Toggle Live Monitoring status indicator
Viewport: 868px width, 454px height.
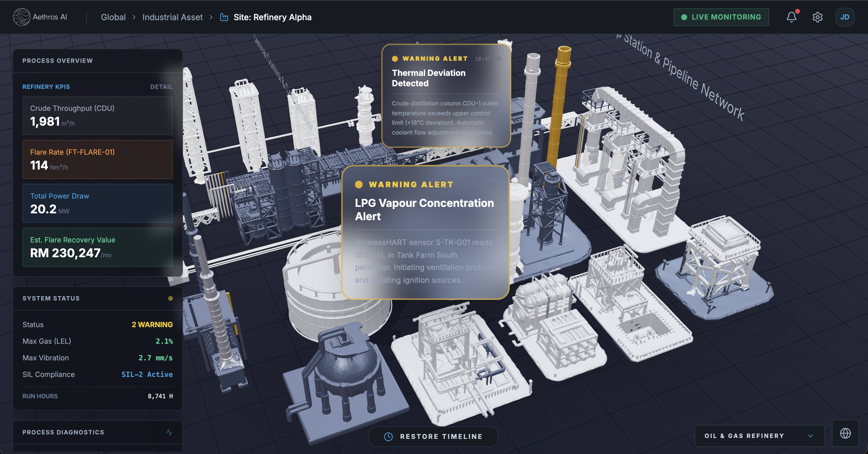pos(684,17)
